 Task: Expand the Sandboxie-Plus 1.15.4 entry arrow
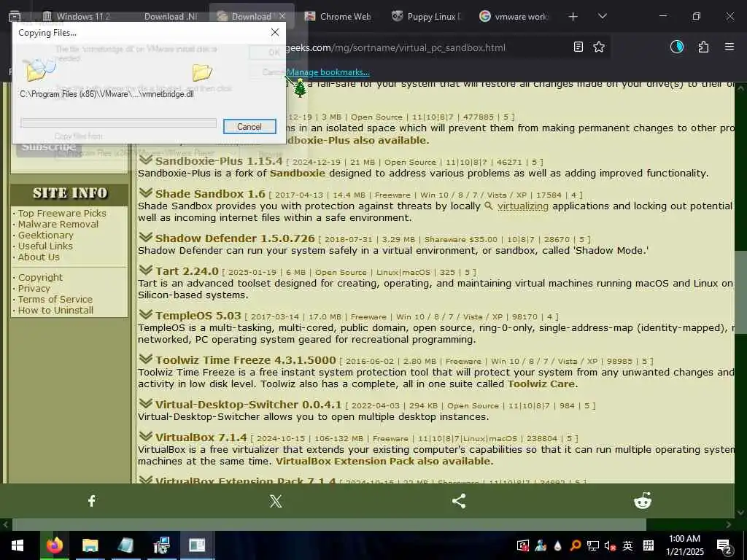145,160
